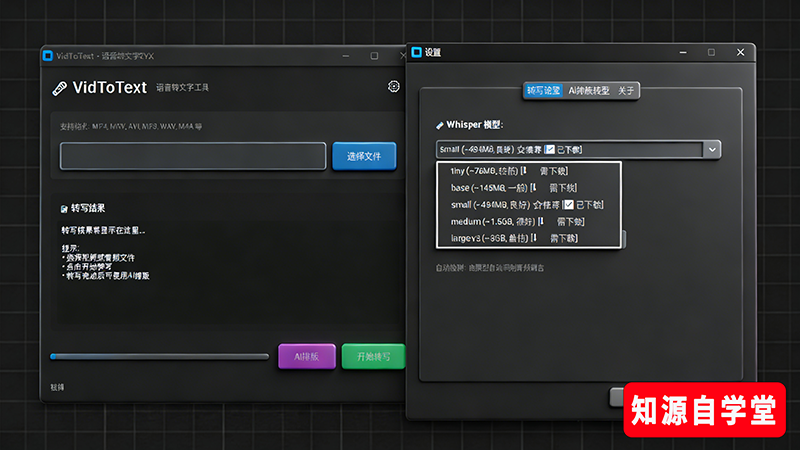Click the settings window title bar icon
The width and height of the screenshot is (800, 450).
(416, 52)
